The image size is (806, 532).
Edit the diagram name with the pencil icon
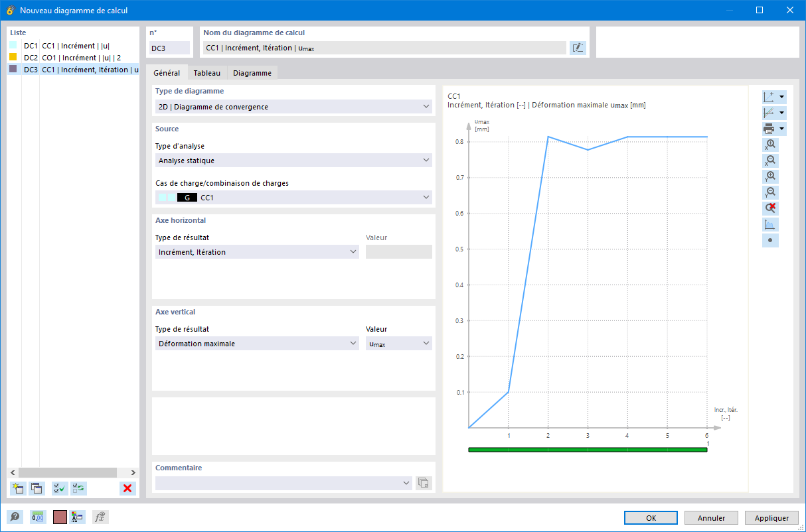[578, 48]
